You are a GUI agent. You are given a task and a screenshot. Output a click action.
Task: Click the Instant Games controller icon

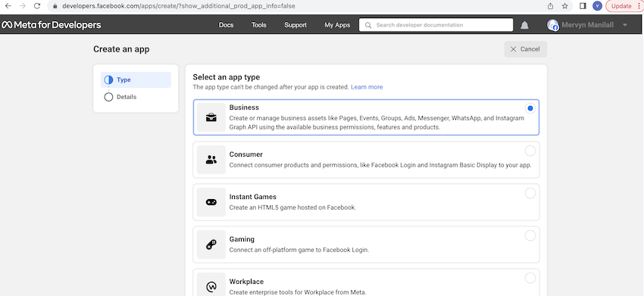tap(211, 202)
